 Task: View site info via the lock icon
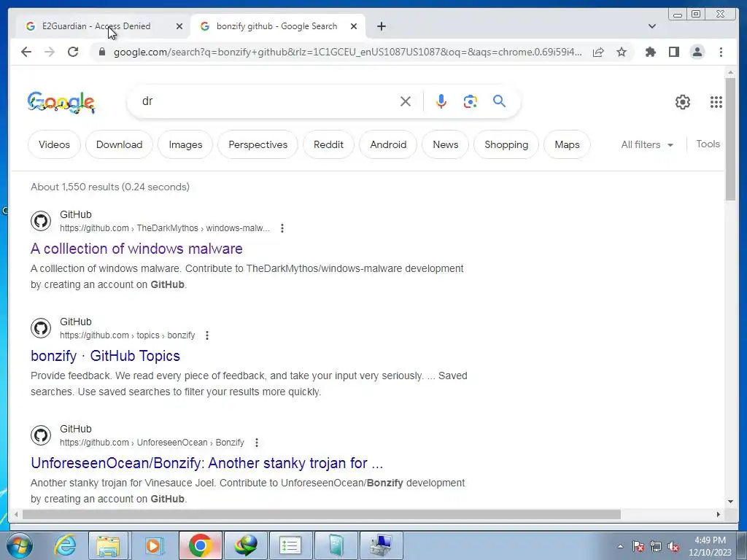click(101, 52)
